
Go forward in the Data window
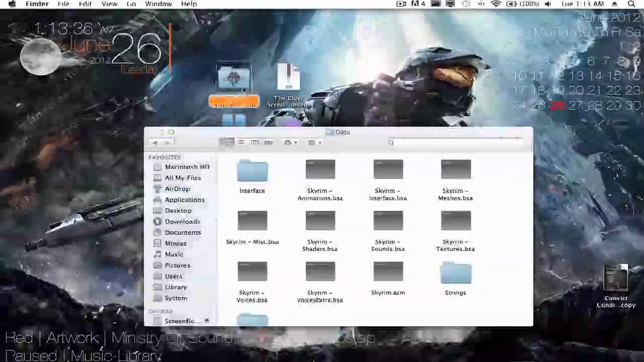click(x=168, y=143)
